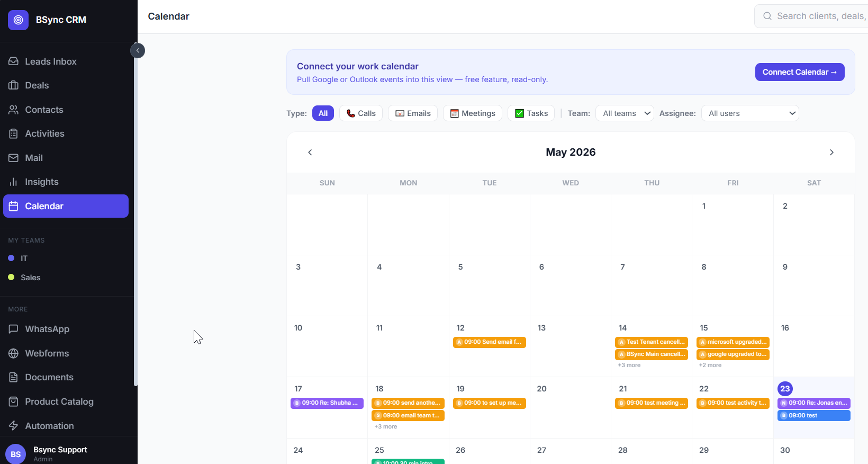Click the Documents file icon
This screenshot has height=464, width=868.
[14, 377]
